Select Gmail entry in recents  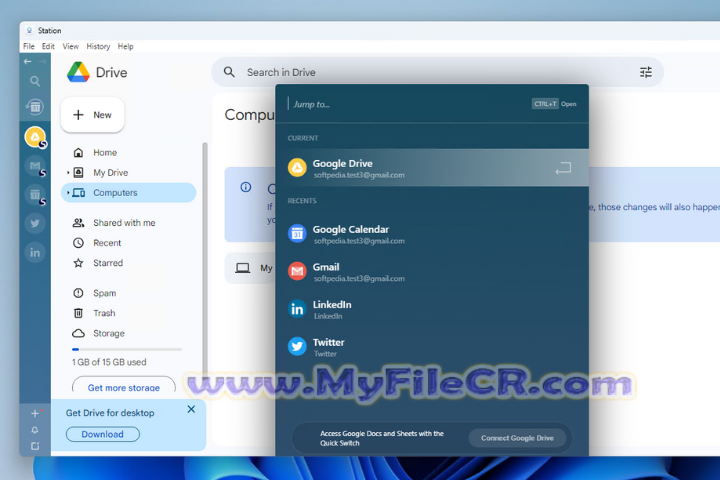point(432,271)
